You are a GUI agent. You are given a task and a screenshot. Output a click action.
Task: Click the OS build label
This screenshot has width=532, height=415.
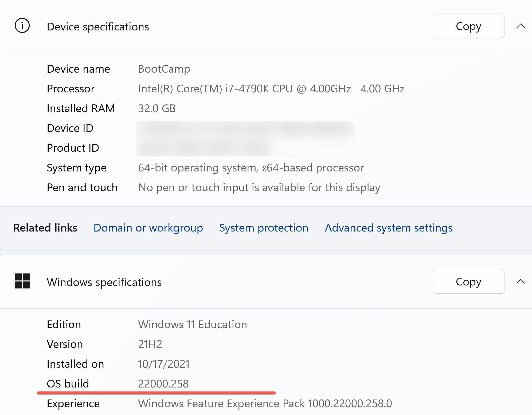coord(68,384)
